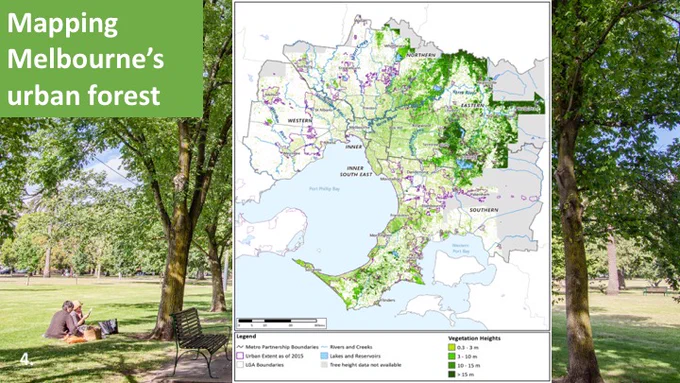Viewport: 680px width, 383px height.
Task: Click the 3 - 10 m vegetation height swatch
Action: [451, 357]
